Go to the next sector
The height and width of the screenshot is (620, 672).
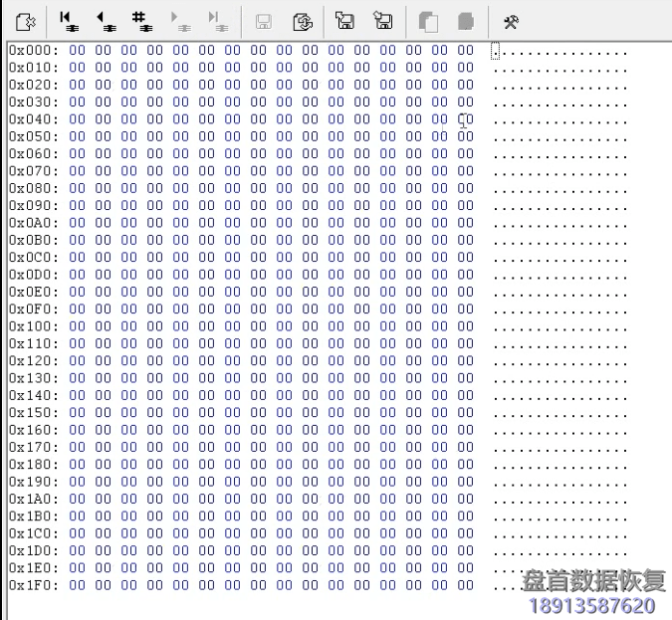point(178,20)
